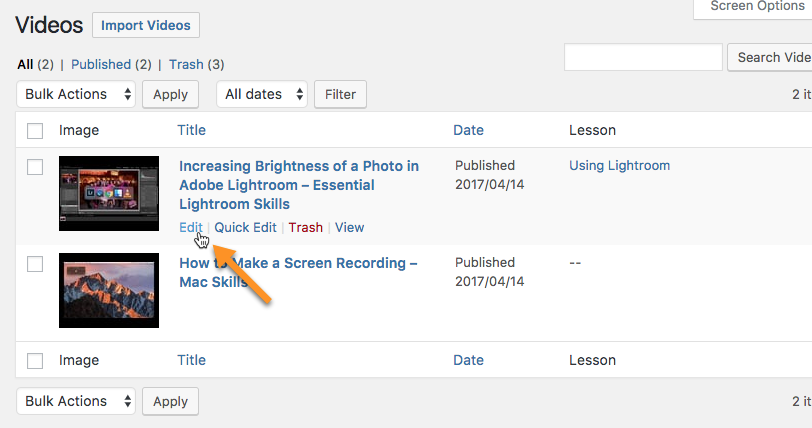812x428 pixels.
Task: Tick the checkbox for the Screen Recording row
Action: 35,264
